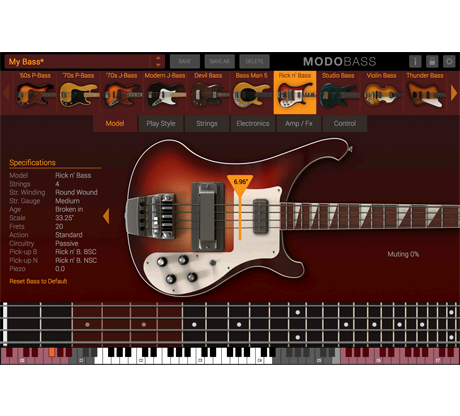The width and height of the screenshot is (460, 416).
Task: Choose the '70s J-Bass model
Action: pyautogui.click(x=122, y=92)
